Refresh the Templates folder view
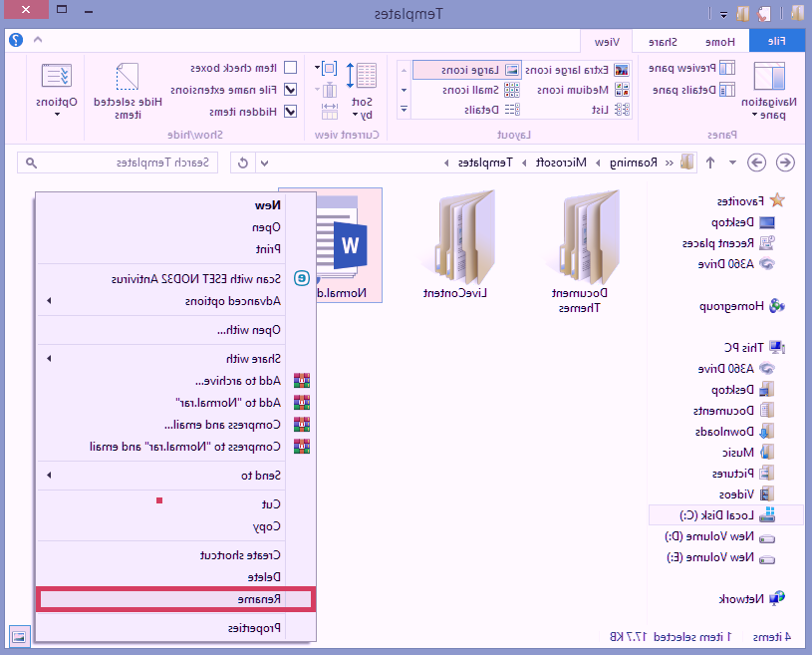Image resolution: width=812 pixels, height=655 pixels. 243,164
